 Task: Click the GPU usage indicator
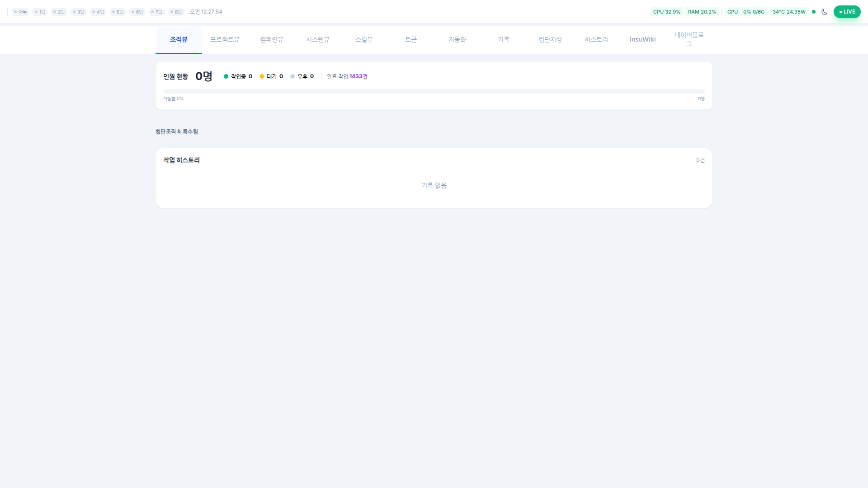745,12
